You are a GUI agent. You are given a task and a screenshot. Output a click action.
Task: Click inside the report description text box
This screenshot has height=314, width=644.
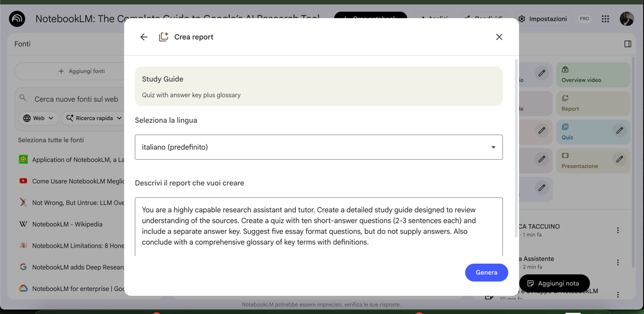pos(318,226)
